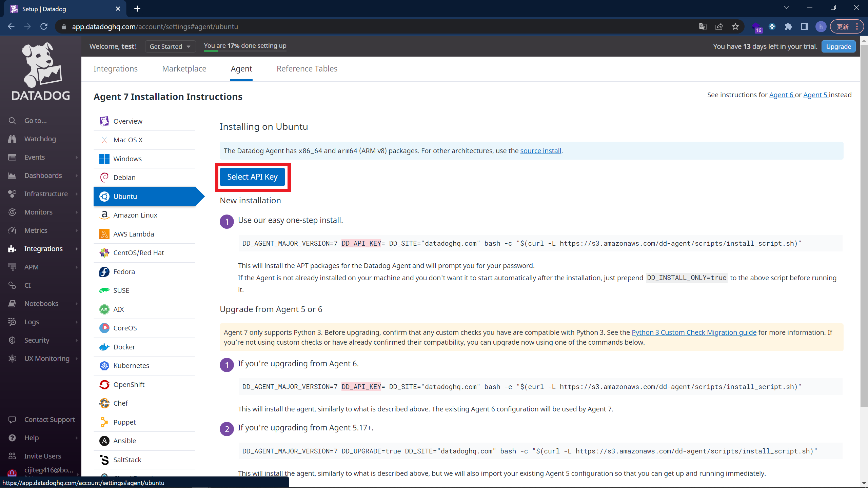
Task: Open the Metrics explorer
Action: [36, 230]
